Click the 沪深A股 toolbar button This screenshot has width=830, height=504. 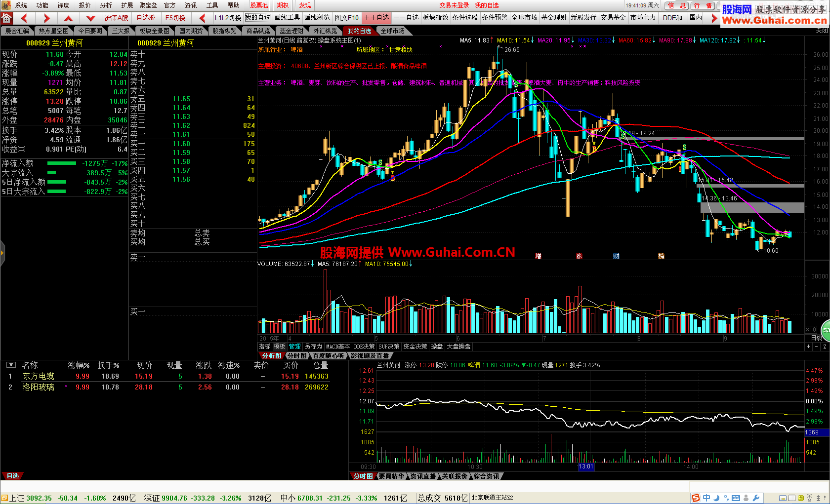pyautogui.click(x=116, y=18)
